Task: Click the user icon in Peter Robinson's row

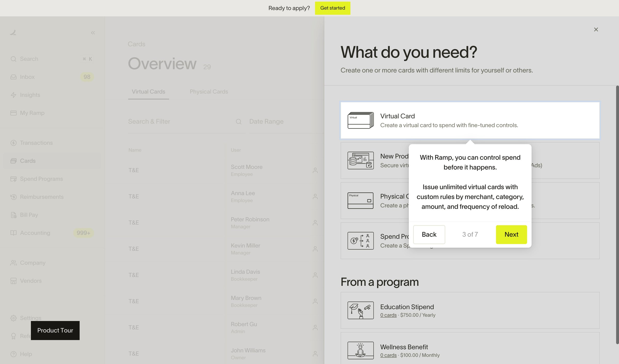Action: (x=315, y=223)
